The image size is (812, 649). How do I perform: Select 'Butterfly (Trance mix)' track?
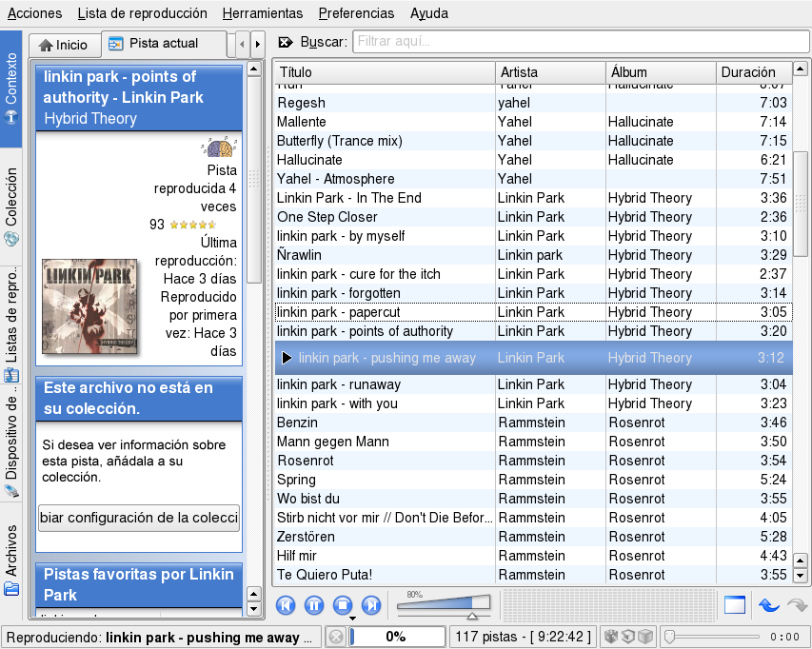(533, 141)
